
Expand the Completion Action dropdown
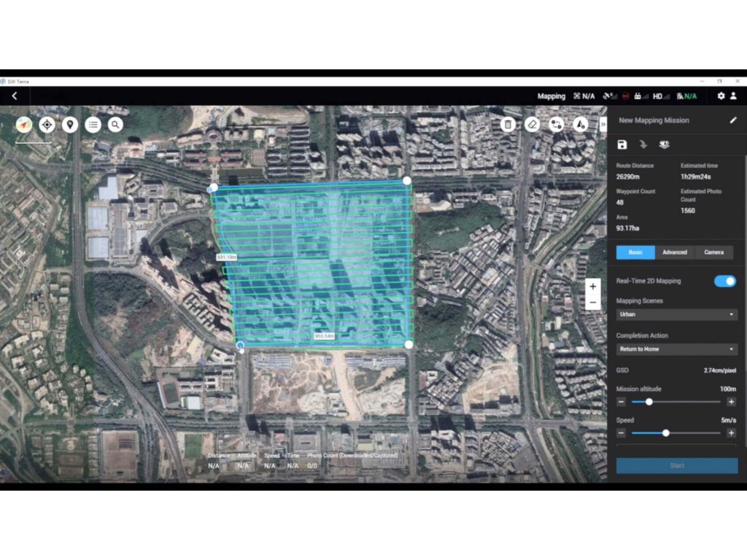pyautogui.click(x=676, y=349)
